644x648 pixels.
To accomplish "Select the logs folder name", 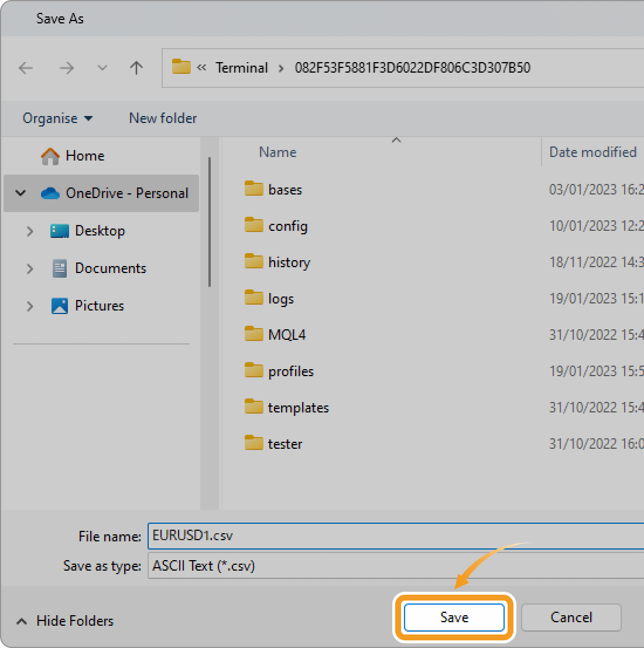I will (x=281, y=299).
